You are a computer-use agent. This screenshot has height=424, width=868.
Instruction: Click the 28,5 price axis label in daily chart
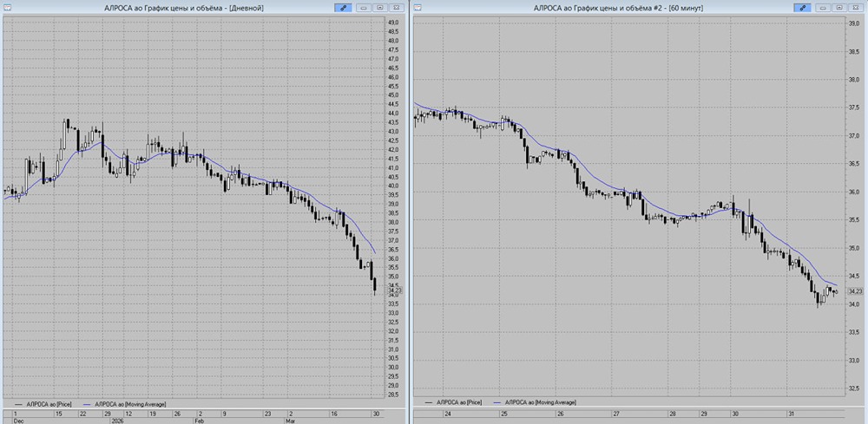pyautogui.click(x=393, y=395)
